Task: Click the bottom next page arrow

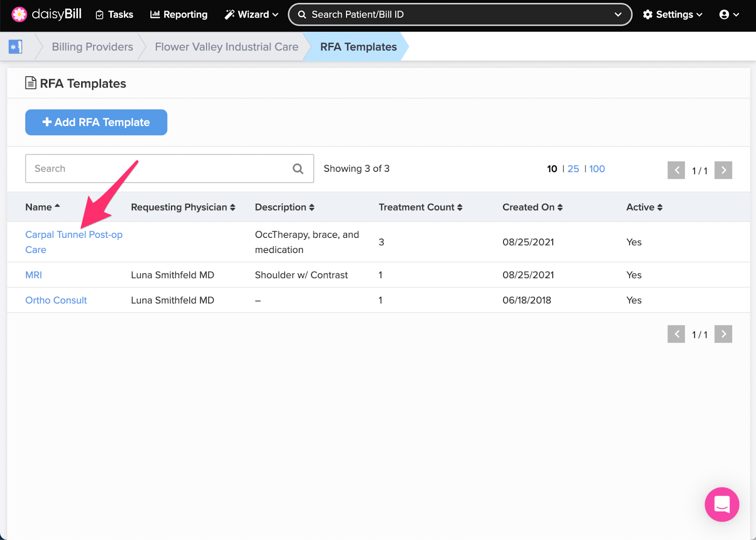Action: pos(723,334)
